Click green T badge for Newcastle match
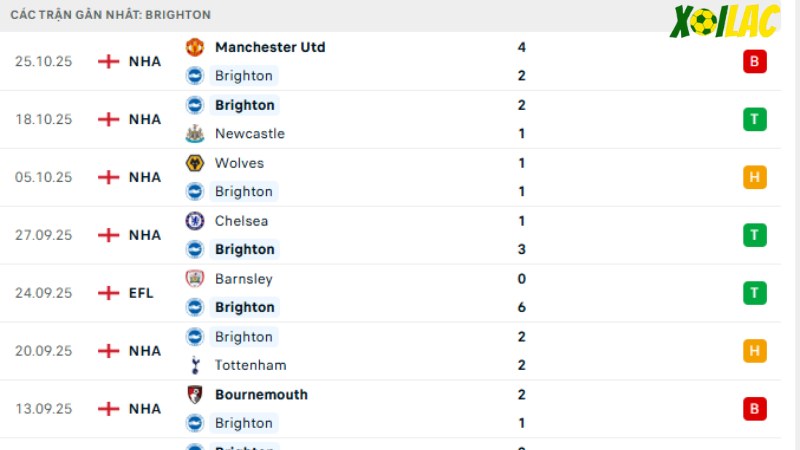 click(755, 119)
